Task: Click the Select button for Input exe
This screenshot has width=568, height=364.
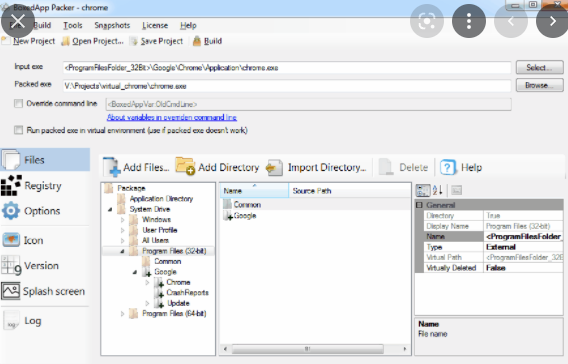Action: click(x=539, y=67)
